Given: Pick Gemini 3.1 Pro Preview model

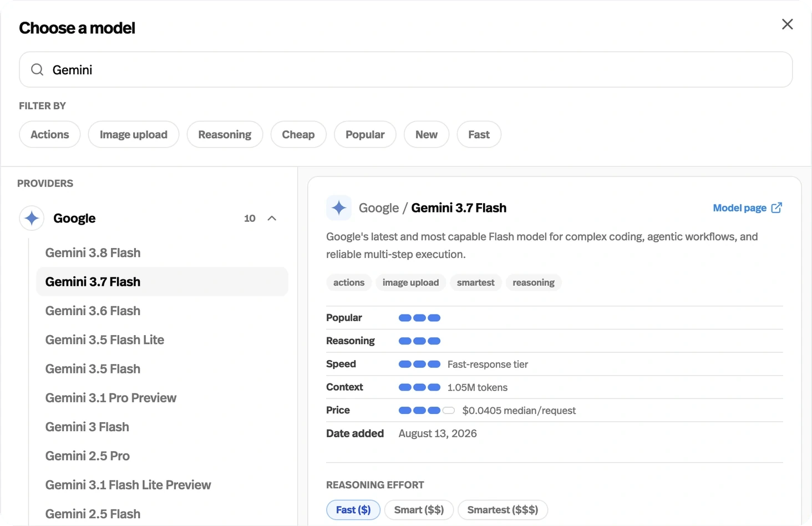Looking at the screenshot, I should click(162, 398).
